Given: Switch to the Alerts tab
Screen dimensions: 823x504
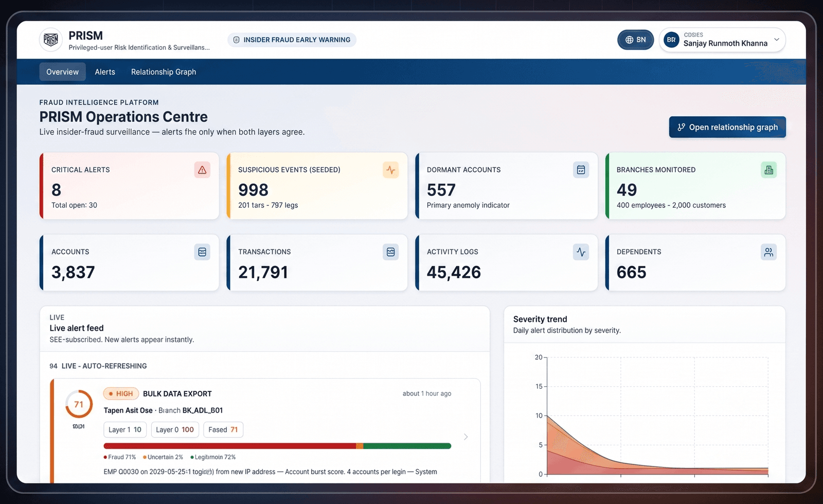Looking at the screenshot, I should pos(105,72).
